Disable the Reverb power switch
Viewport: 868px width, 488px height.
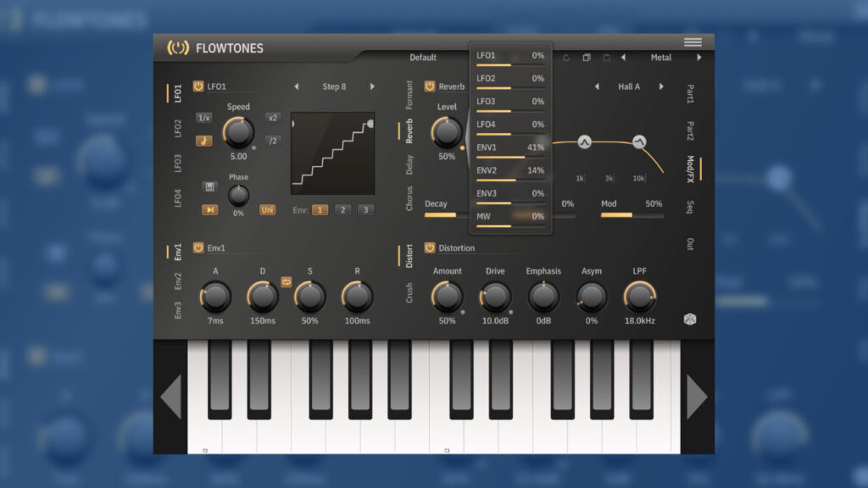pos(430,86)
